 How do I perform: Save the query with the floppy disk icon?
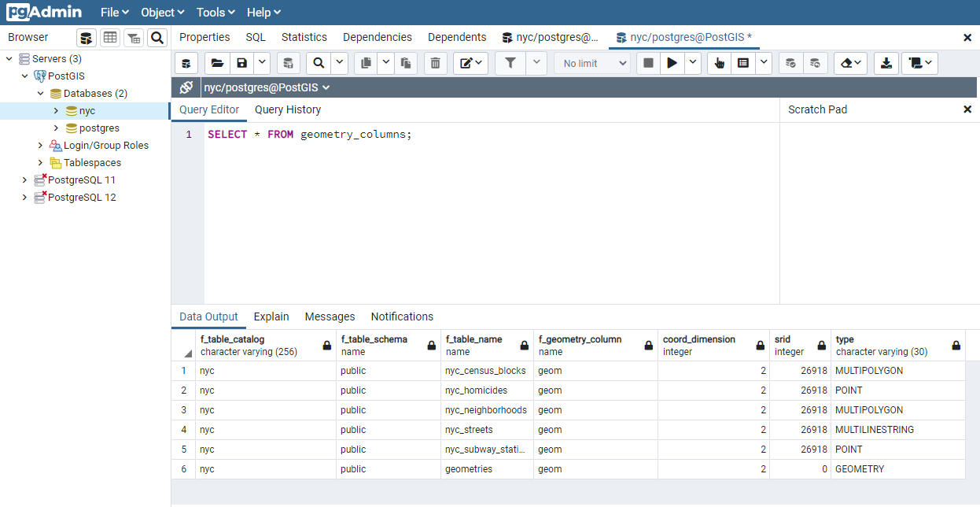click(x=241, y=63)
